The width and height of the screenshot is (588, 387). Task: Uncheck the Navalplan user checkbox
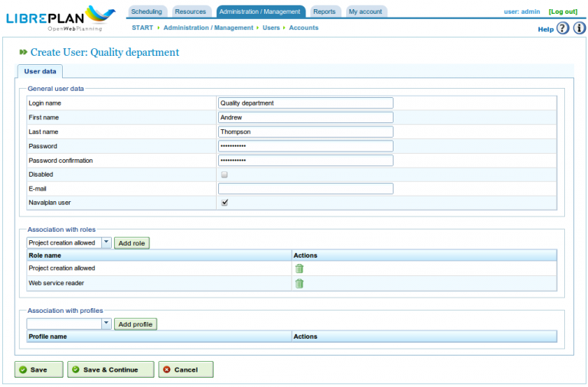point(224,203)
